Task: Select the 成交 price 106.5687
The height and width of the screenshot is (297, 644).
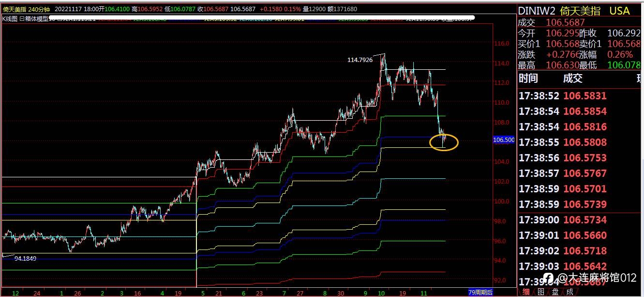Action: pyautogui.click(x=565, y=22)
